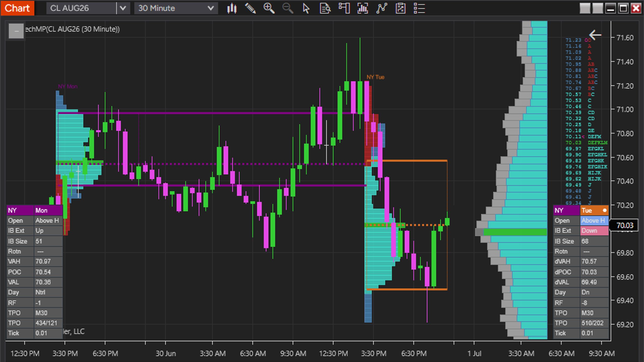644x362 pixels.
Task: Open the Chart Trader panel icon
Action: click(x=344, y=8)
